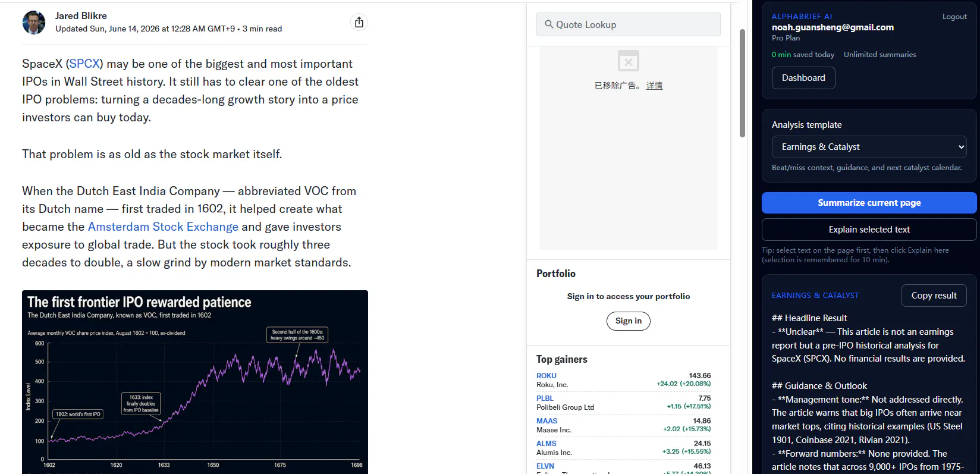Click the 'Roku, Inc.' company name

[552, 385]
